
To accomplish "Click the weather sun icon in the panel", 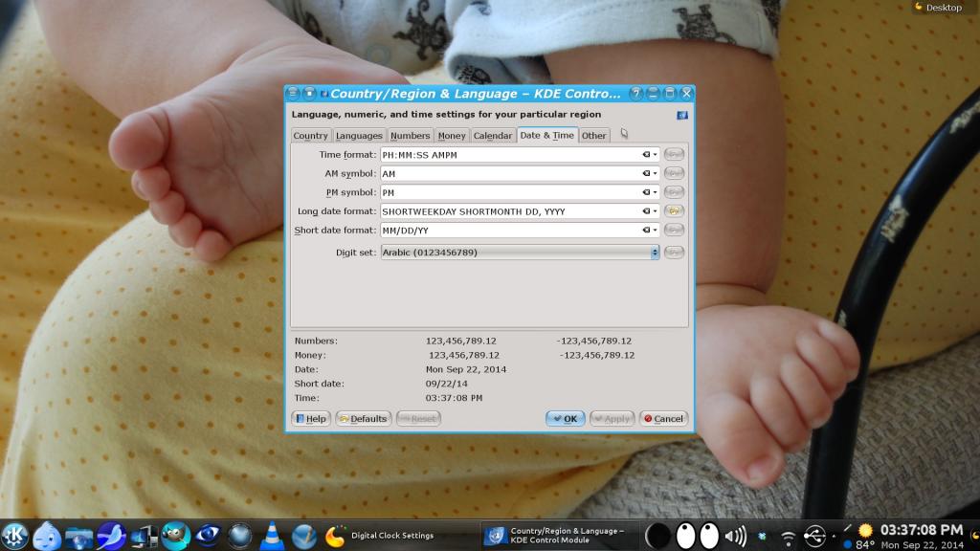I will pos(865,530).
